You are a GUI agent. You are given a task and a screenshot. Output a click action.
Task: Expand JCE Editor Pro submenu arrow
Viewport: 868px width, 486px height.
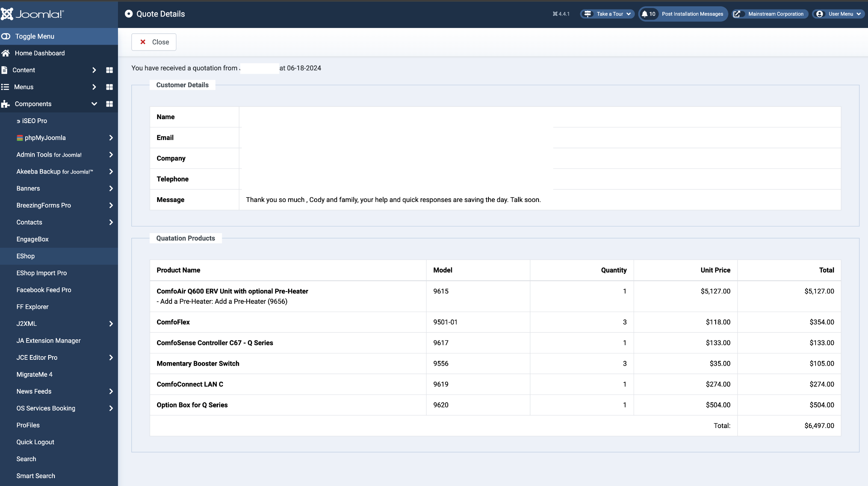tap(111, 358)
